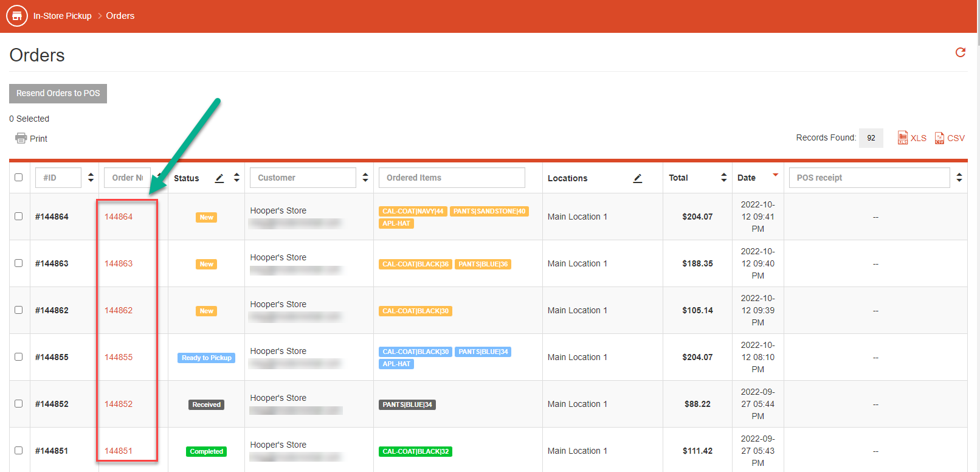Click Hooper's Store in order 144852 row
This screenshot has width=980, height=472.
[x=278, y=398]
